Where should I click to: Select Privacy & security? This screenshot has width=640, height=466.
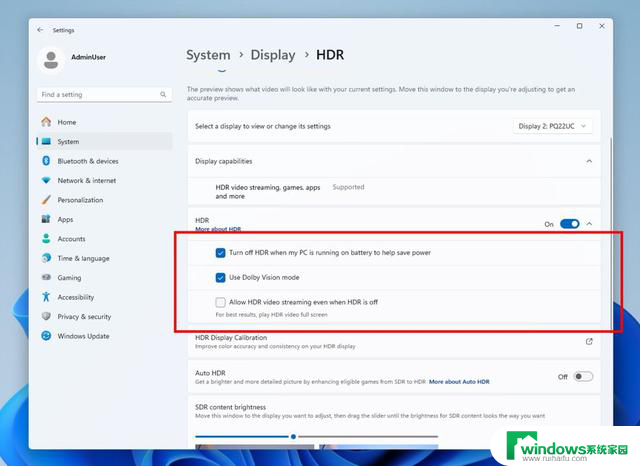tap(104, 317)
